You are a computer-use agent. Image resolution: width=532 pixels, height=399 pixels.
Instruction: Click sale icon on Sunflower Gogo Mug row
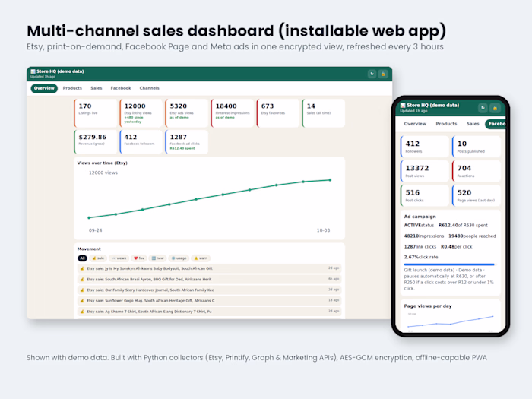(82, 301)
